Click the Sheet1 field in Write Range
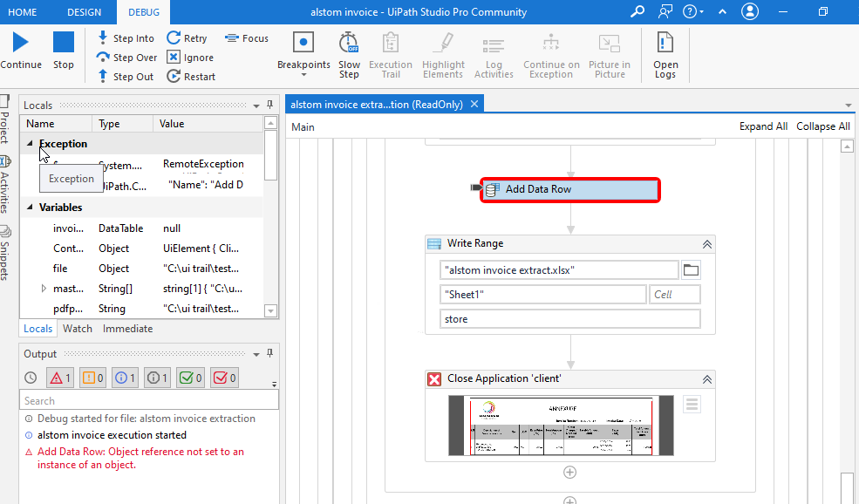 point(543,294)
